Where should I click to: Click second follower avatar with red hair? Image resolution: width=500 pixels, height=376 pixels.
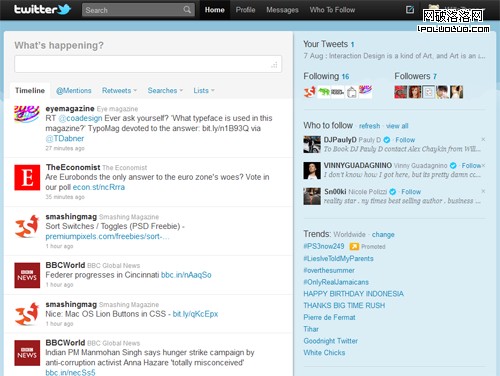415,92
